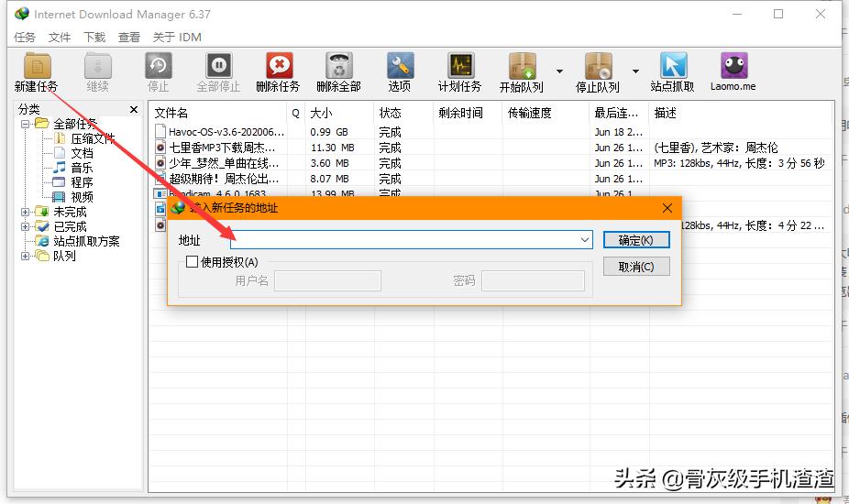
Task: Open the 下载 menu
Action: pos(94,38)
